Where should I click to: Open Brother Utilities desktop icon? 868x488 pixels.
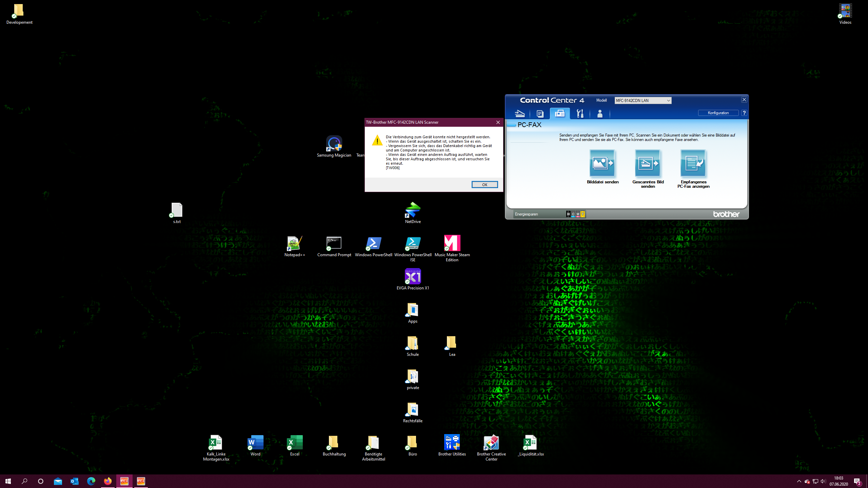click(x=452, y=443)
